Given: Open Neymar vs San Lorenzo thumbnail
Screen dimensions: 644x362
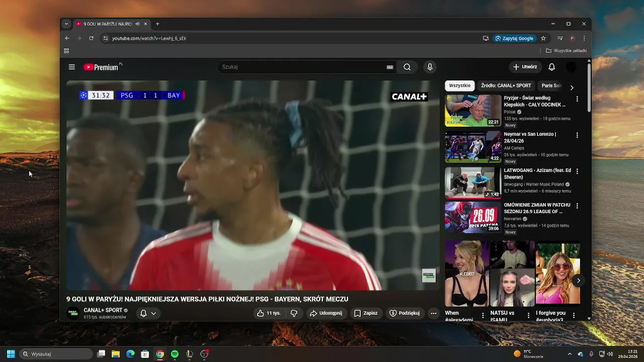Looking at the screenshot, I should 473,147.
